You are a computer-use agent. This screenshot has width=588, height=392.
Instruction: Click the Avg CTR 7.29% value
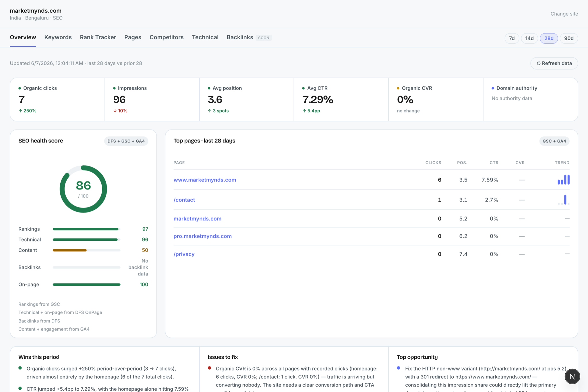(x=318, y=99)
